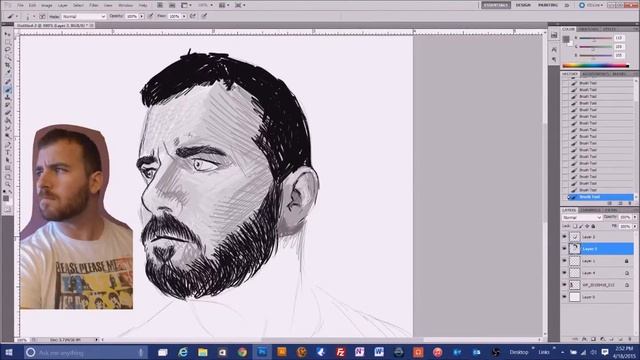The height and width of the screenshot is (360, 640).
Task: Switch to the Essentials workspace
Action: 496,5
